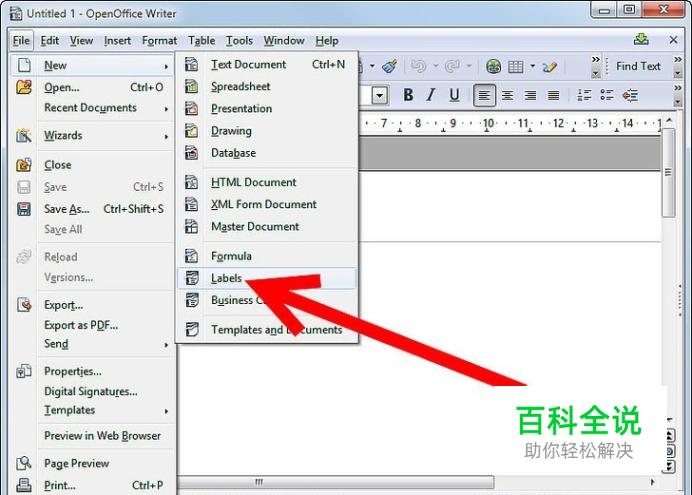The width and height of the screenshot is (692, 495).
Task: Click the Find Text field
Action: pyautogui.click(x=638, y=66)
